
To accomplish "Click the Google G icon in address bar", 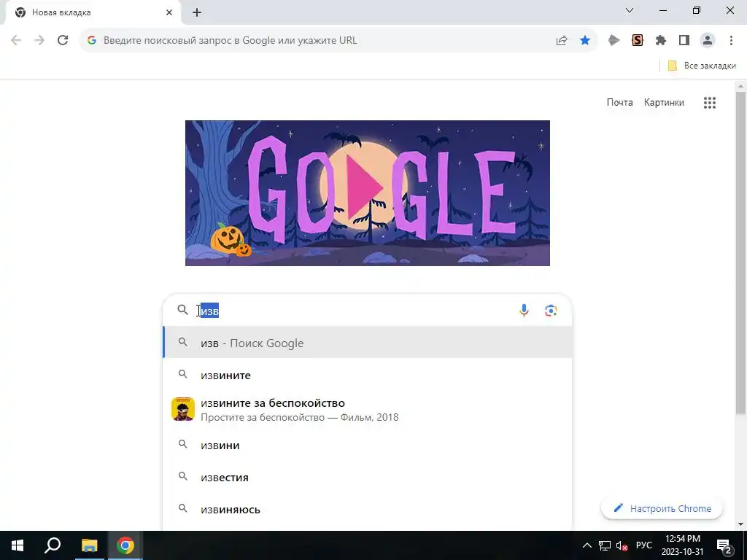I will pos(91,41).
